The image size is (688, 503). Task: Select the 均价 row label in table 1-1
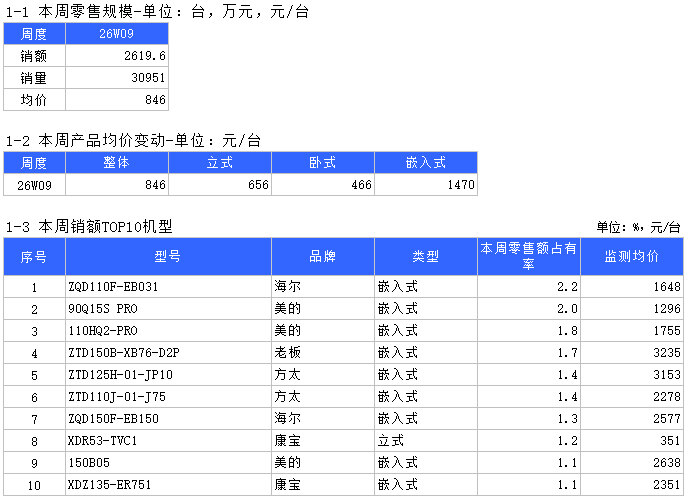point(34,100)
